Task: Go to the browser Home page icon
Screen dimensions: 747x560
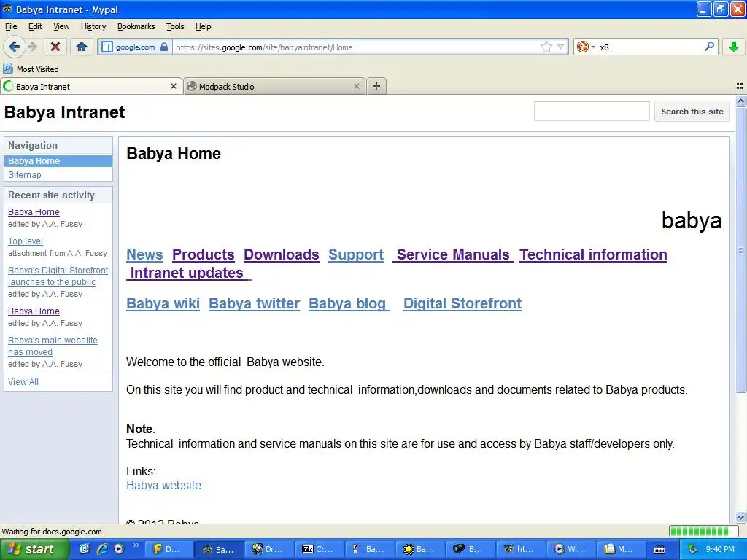Action: point(82,47)
